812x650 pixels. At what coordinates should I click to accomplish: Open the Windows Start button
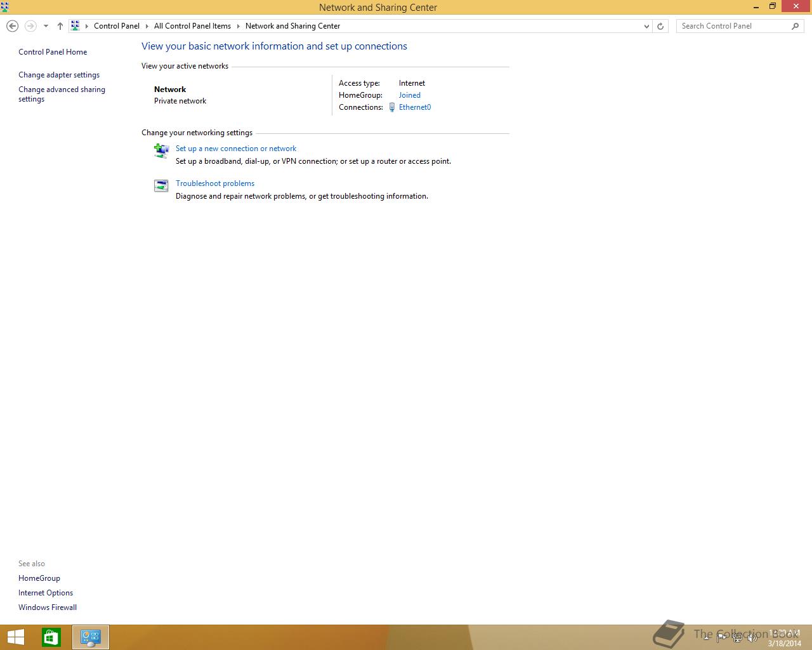pyautogui.click(x=16, y=637)
